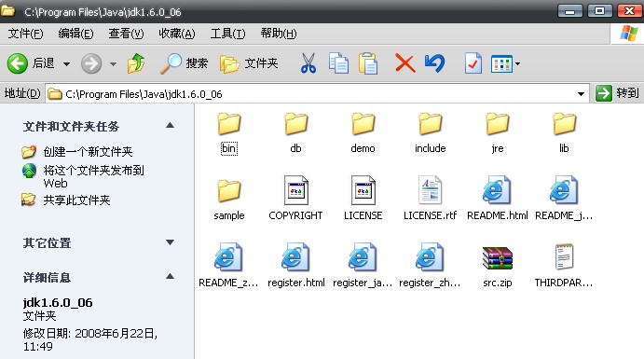644x359 pixels.
Task: Open the address bar dropdown list
Action: [x=581, y=94]
